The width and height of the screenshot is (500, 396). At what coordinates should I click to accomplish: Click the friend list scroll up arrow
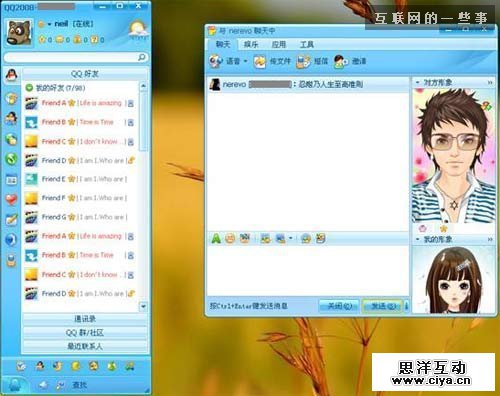pos(143,87)
